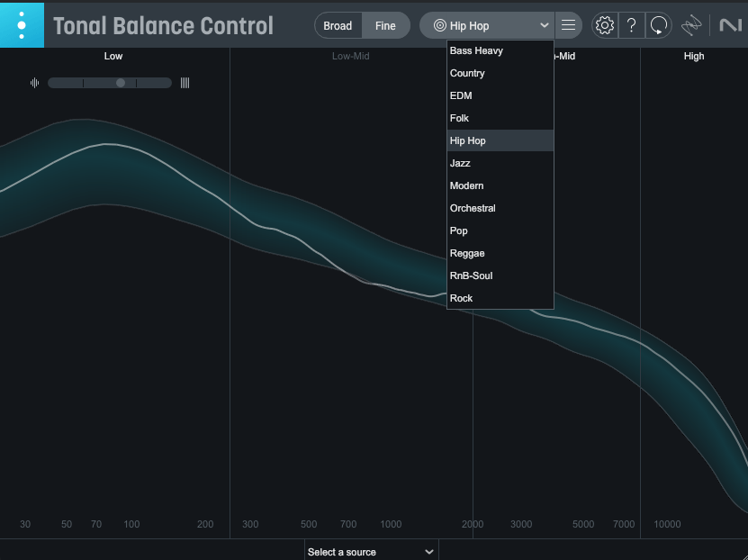Screen dimensions: 748x560
Task: Click the 5000 frequency axis label
Action: coord(583,524)
